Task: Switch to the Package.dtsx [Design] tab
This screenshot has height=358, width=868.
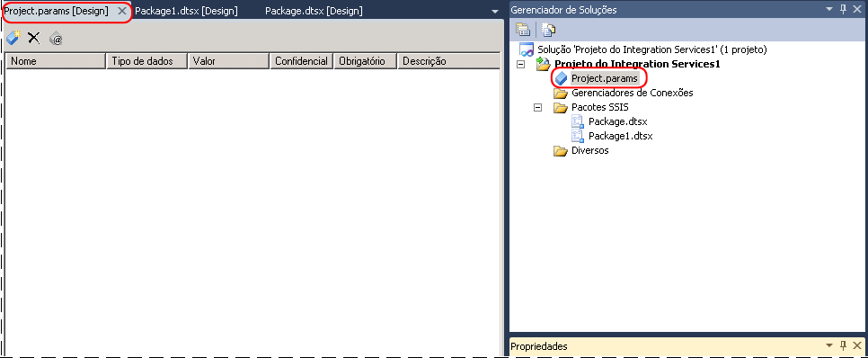Action: [x=314, y=11]
